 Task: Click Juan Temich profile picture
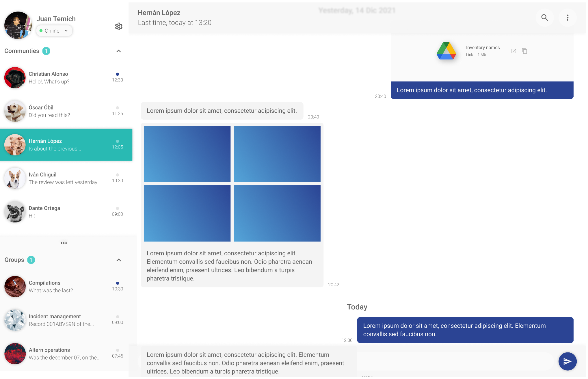pyautogui.click(x=18, y=25)
